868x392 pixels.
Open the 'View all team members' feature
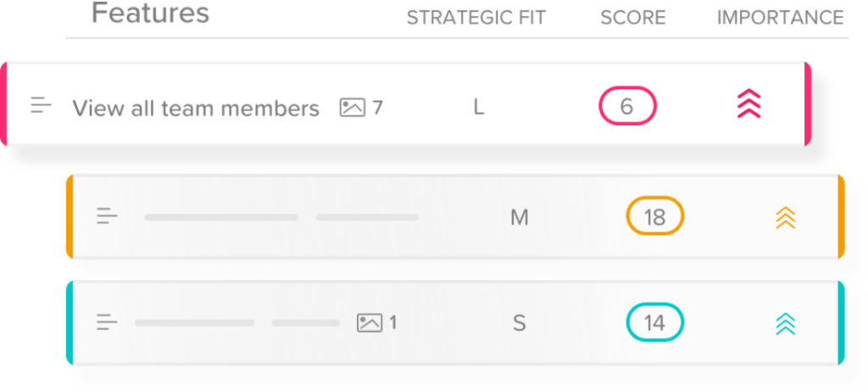tap(196, 109)
